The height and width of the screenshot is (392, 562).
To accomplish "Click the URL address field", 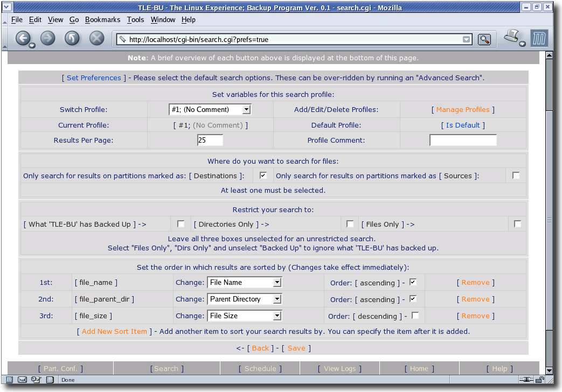I will point(294,39).
